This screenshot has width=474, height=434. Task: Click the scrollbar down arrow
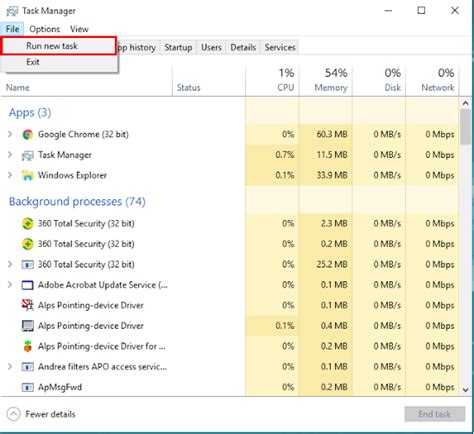465,390
